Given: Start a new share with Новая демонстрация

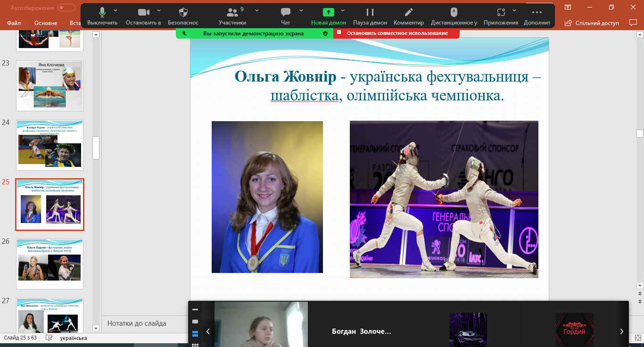Looking at the screenshot, I should 329,16.
